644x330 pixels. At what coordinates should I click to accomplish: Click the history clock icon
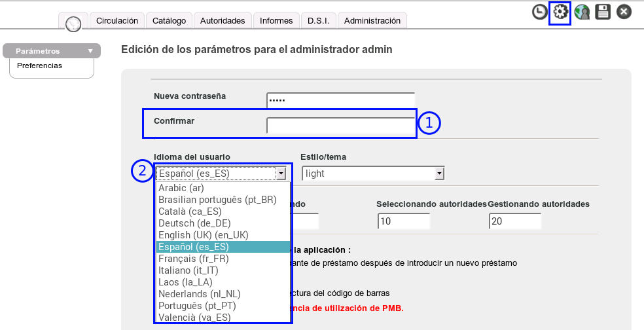click(539, 12)
